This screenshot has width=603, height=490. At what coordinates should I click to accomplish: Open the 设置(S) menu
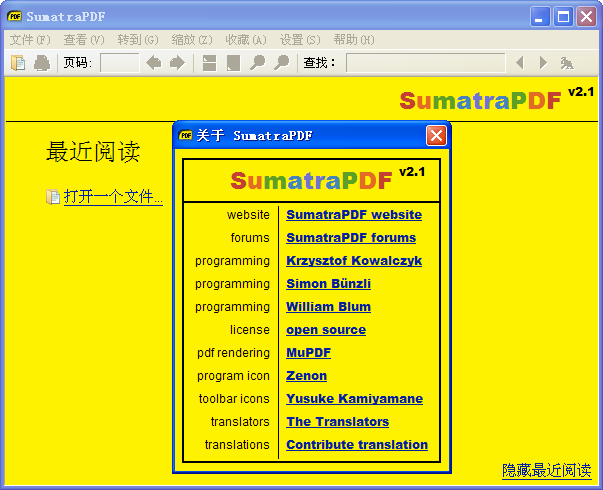300,40
